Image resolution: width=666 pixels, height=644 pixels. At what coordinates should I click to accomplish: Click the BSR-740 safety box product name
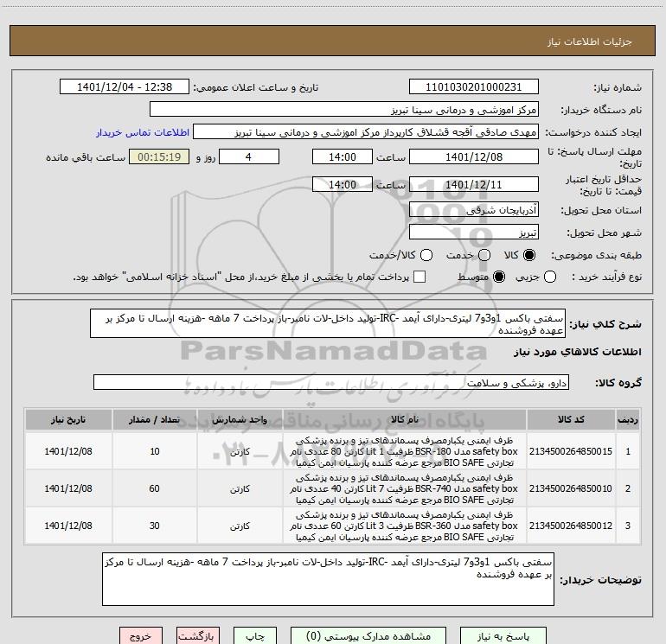405,488
